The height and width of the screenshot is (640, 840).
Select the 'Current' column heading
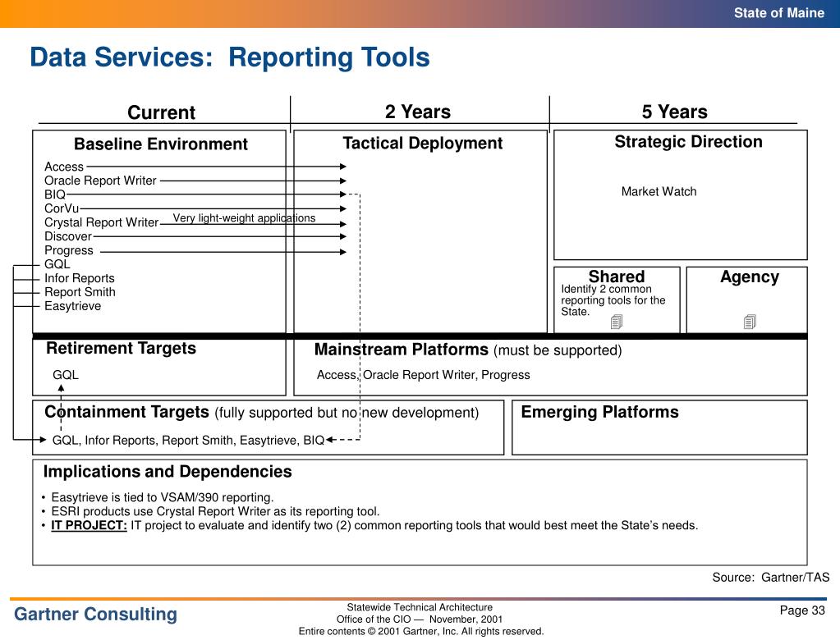[x=161, y=112]
